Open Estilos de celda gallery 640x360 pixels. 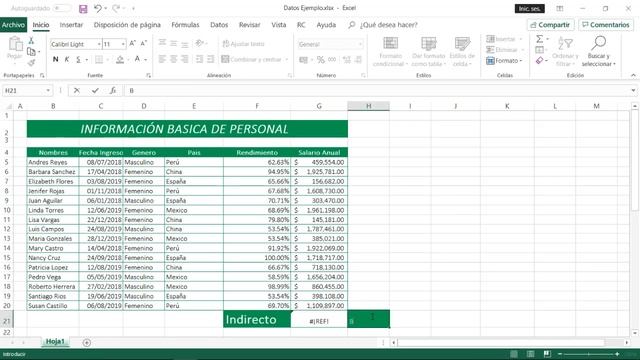tap(462, 51)
